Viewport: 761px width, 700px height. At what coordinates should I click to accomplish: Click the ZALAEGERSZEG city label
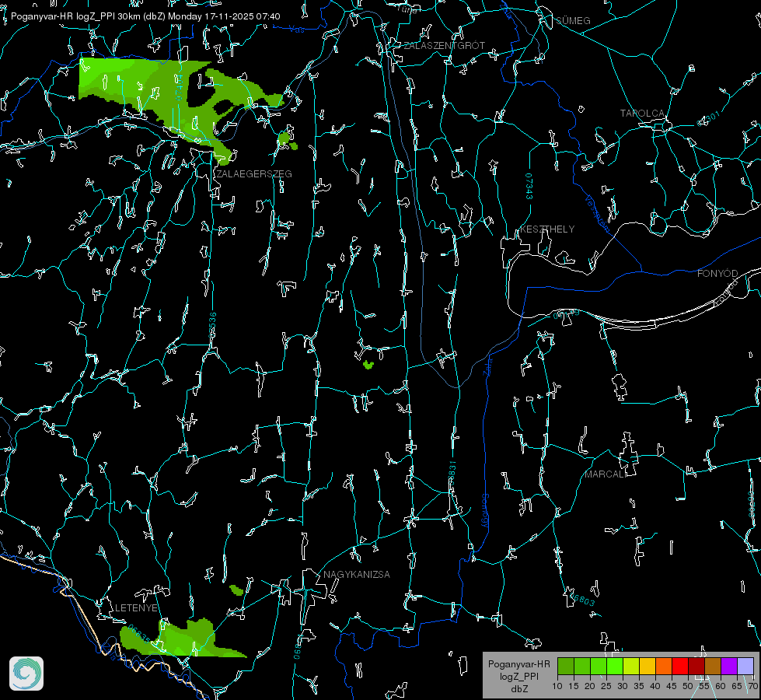coord(254,174)
